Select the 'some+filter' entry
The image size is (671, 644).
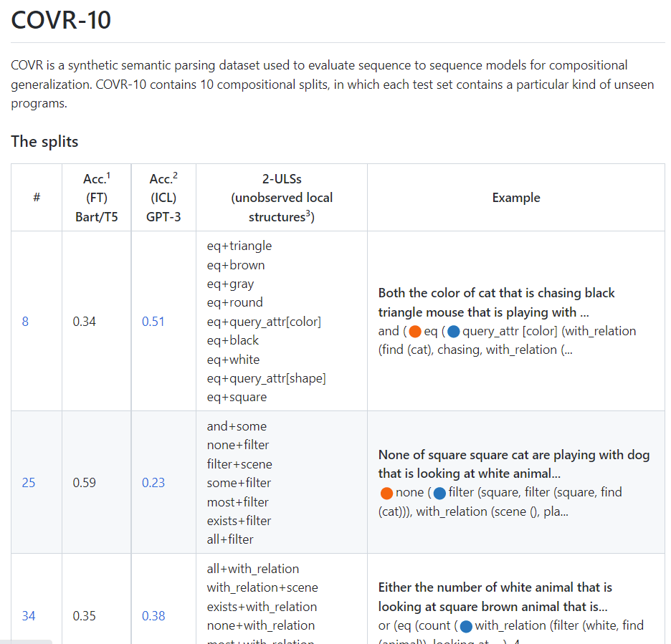click(x=239, y=483)
